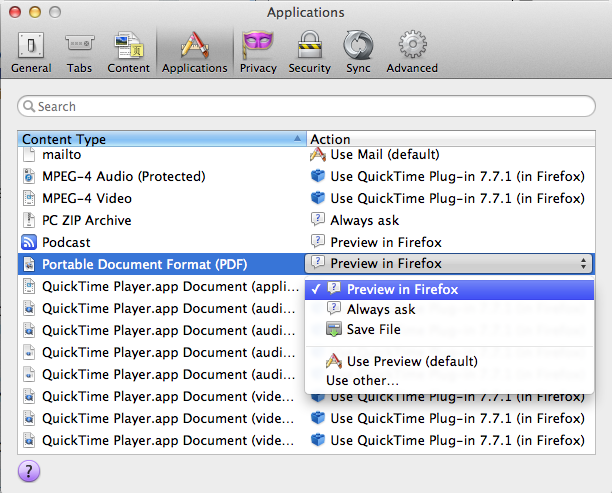The image size is (612, 493).
Task: Click the MPEG-4 Audio (Protected) file icon
Action: (x=29, y=176)
